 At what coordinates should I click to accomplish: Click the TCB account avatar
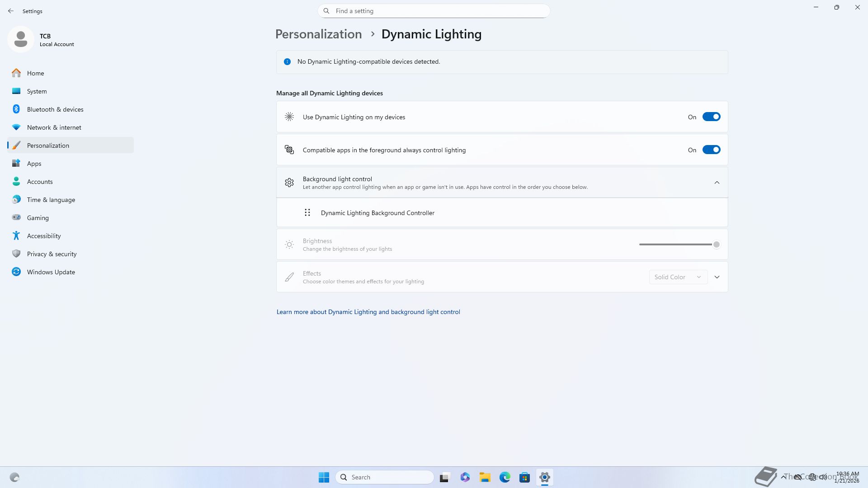click(x=21, y=39)
